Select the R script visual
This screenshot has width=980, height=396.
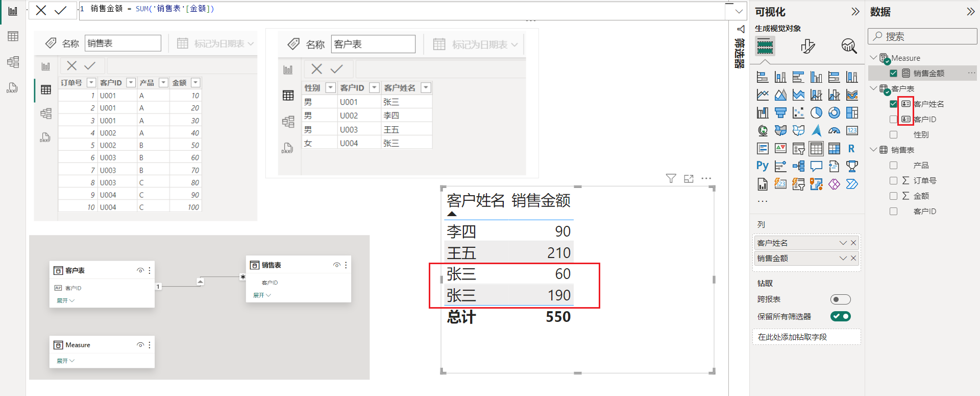[851, 149]
